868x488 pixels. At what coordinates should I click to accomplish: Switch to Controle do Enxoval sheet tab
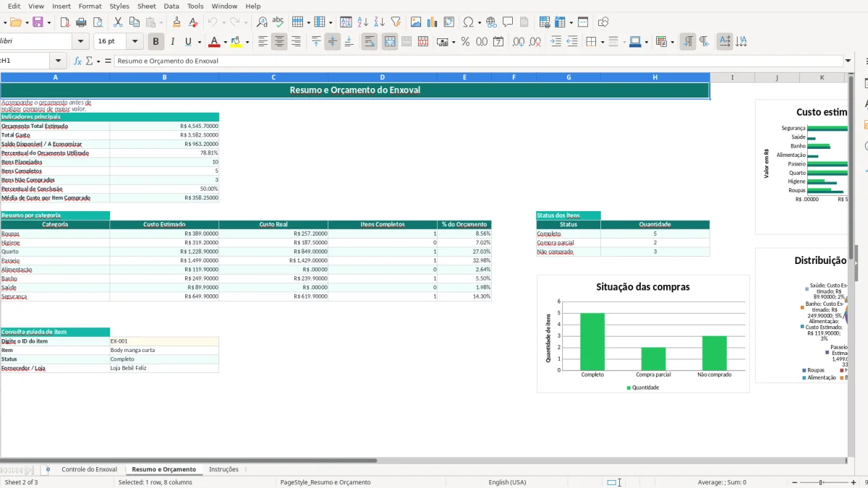89,469
